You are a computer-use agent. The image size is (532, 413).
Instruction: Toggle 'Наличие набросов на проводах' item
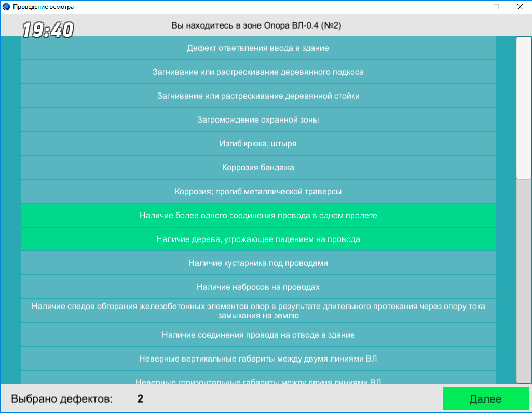[258, 287]
